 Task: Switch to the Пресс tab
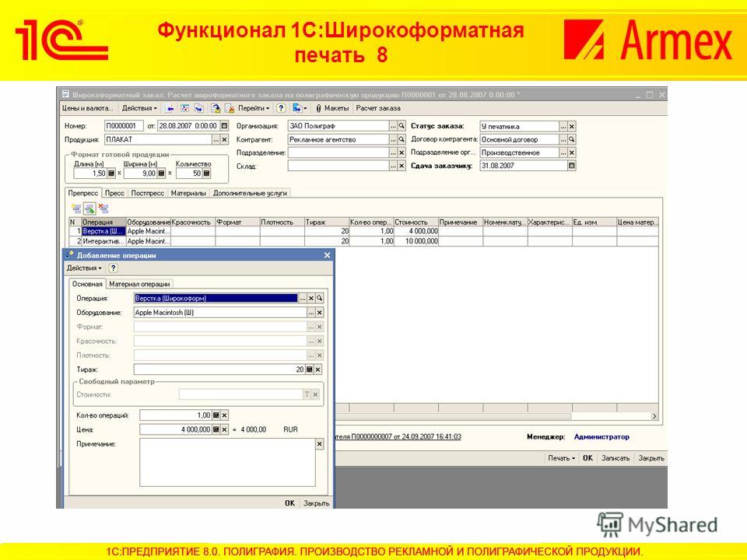[x=114, y=193]
